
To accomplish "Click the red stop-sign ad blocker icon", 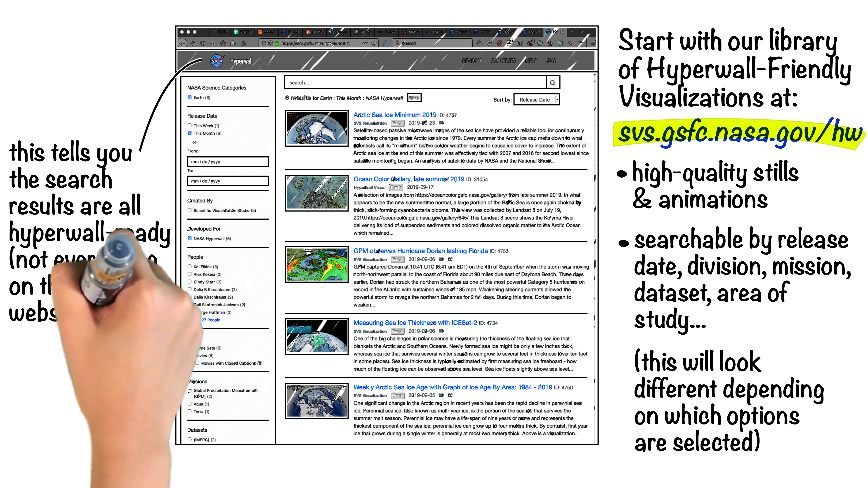I will (x=499, y=43).
